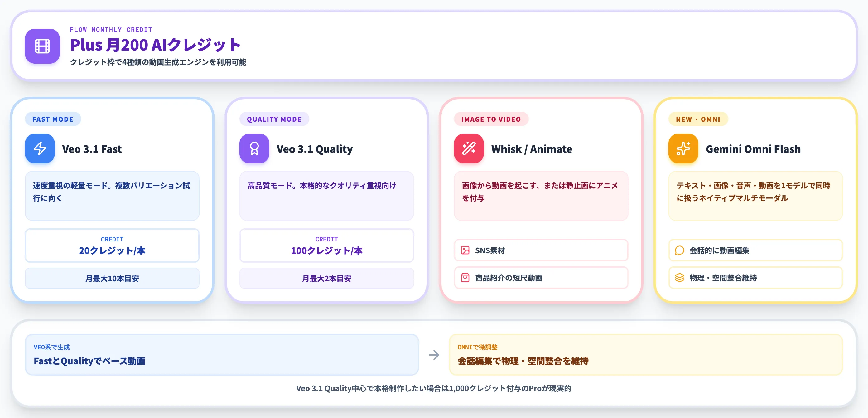Click the FLOW MONTHLY CREDIT label
868x418 pixels.
(x=111, y=30)
